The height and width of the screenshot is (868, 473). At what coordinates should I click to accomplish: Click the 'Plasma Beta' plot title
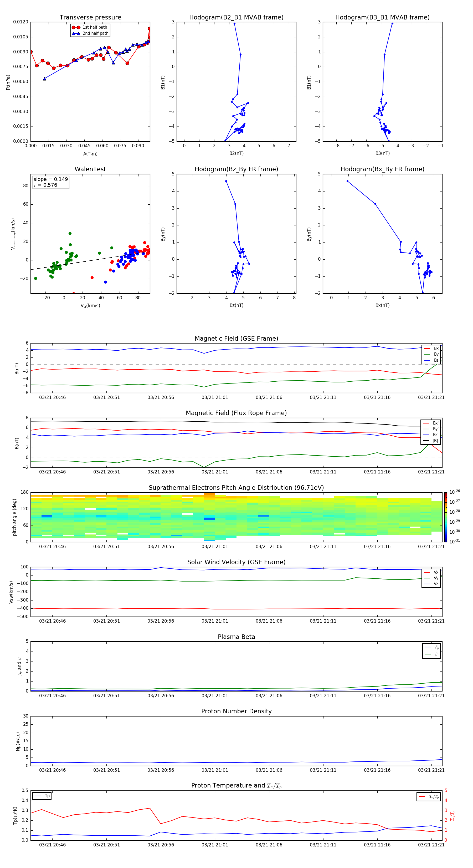236,637
